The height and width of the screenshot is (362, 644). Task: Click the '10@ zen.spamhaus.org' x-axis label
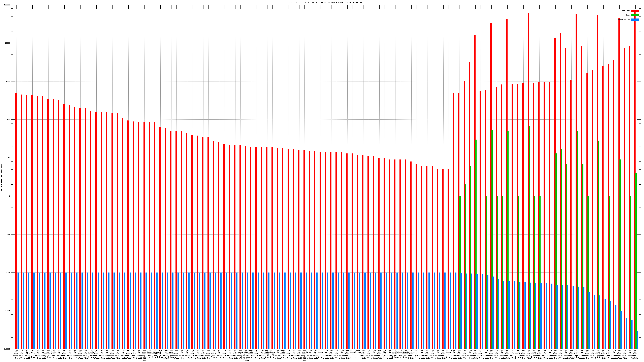(x=48, y=353)
